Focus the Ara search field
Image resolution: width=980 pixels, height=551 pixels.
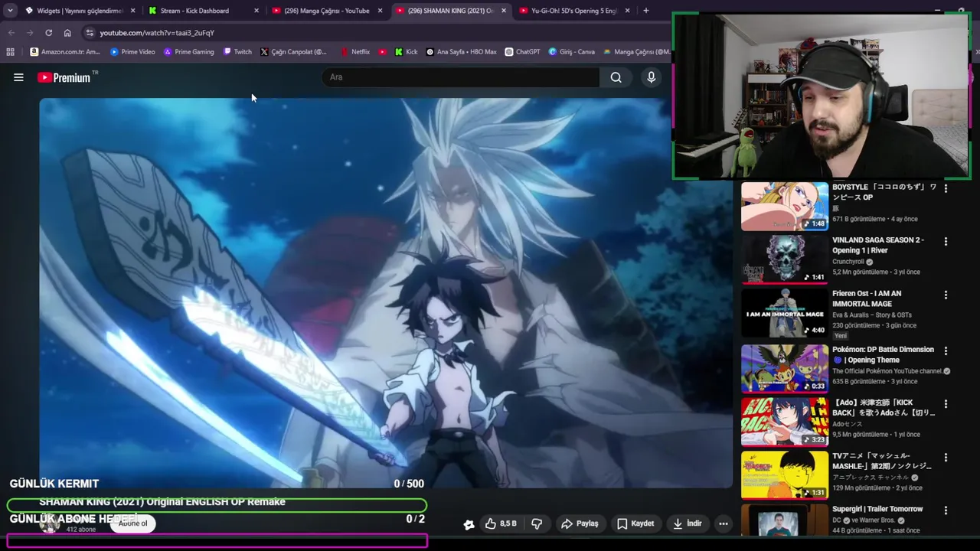click(462, 77)
